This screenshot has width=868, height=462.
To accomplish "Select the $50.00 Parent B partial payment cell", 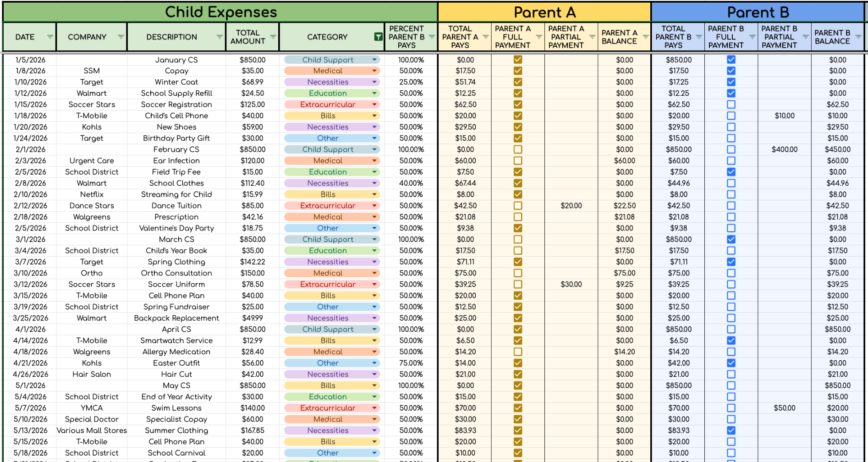I will click(785, 408).
